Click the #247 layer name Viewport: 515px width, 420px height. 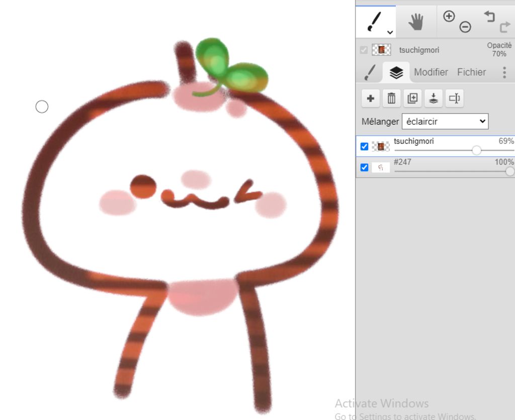(x=402, y=162)
